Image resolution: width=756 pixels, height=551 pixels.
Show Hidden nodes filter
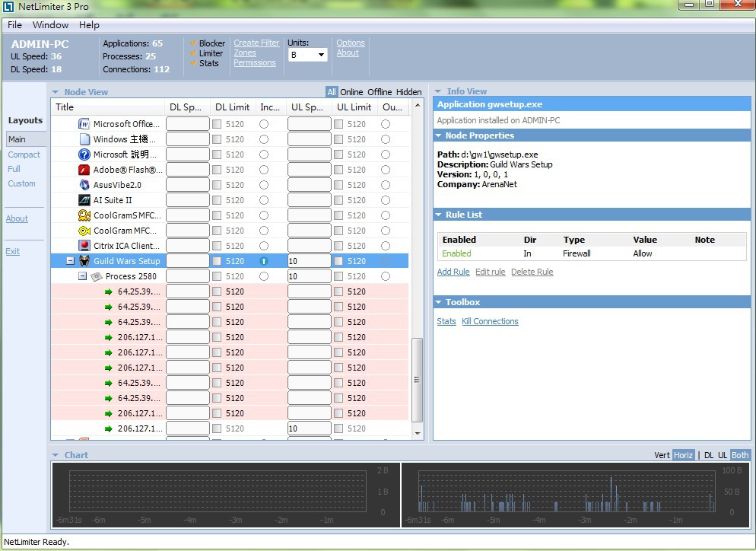pyautogui.click(x=409, y=92)
